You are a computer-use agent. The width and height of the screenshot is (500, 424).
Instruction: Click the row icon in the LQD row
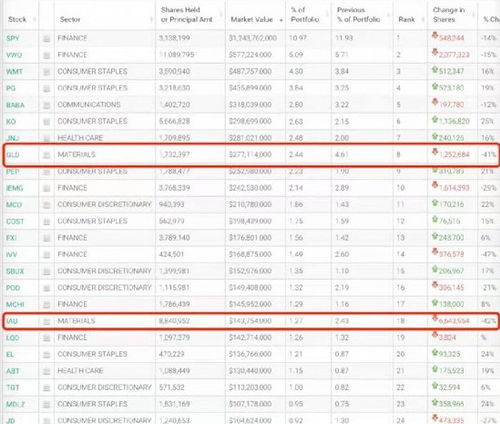click(47, 338)
